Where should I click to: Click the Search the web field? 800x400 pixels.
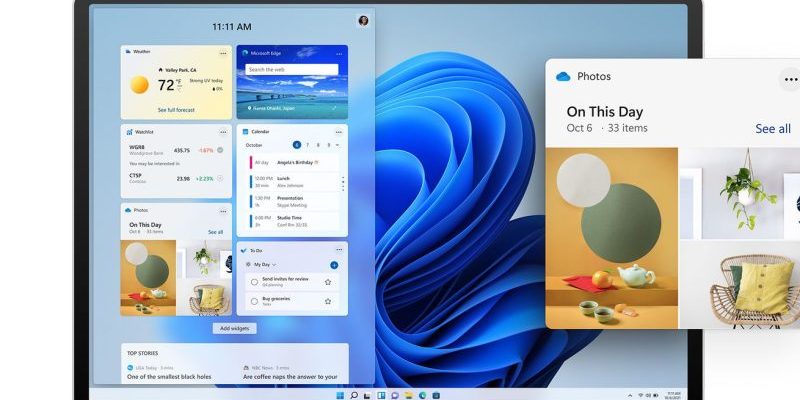coord(292,69)
